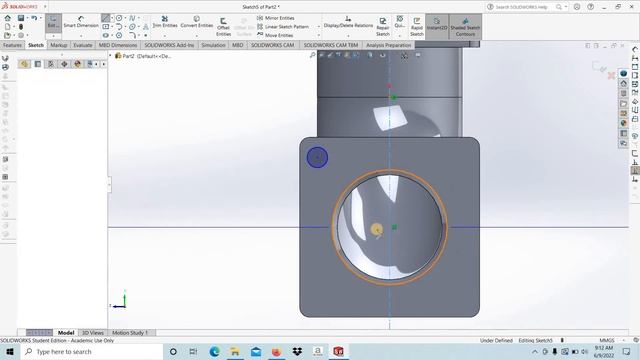Click the Help question mark icon

(x=590, y=7)
